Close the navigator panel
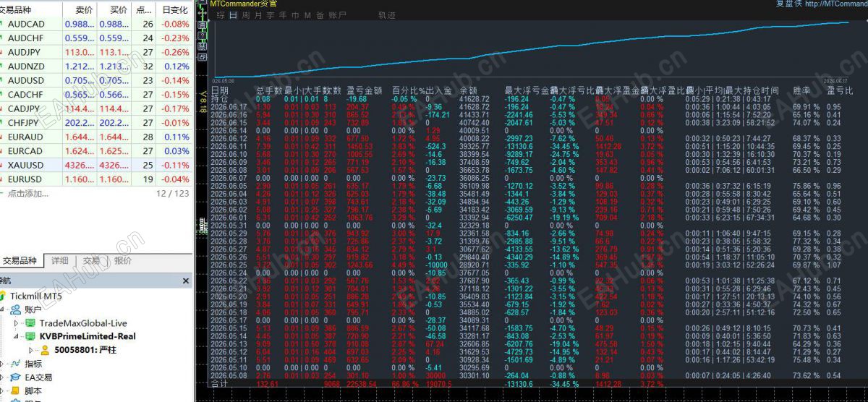The height and width of the screenshot is (402, 868). tap(185, 281)
